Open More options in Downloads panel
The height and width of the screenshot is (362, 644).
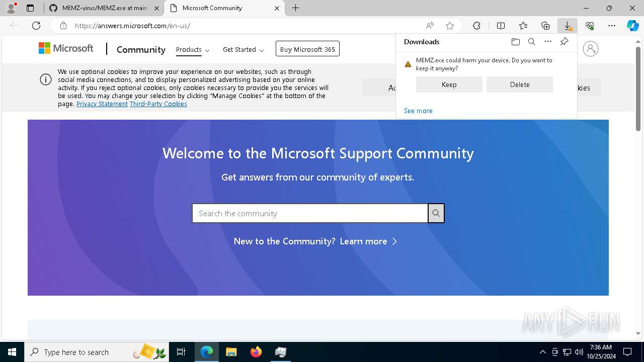click(x=548, y=42)
